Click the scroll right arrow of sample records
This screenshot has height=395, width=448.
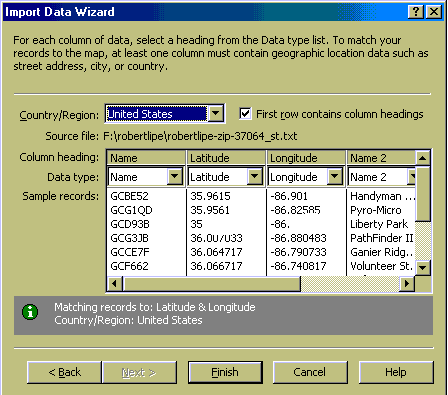[407, 284]
